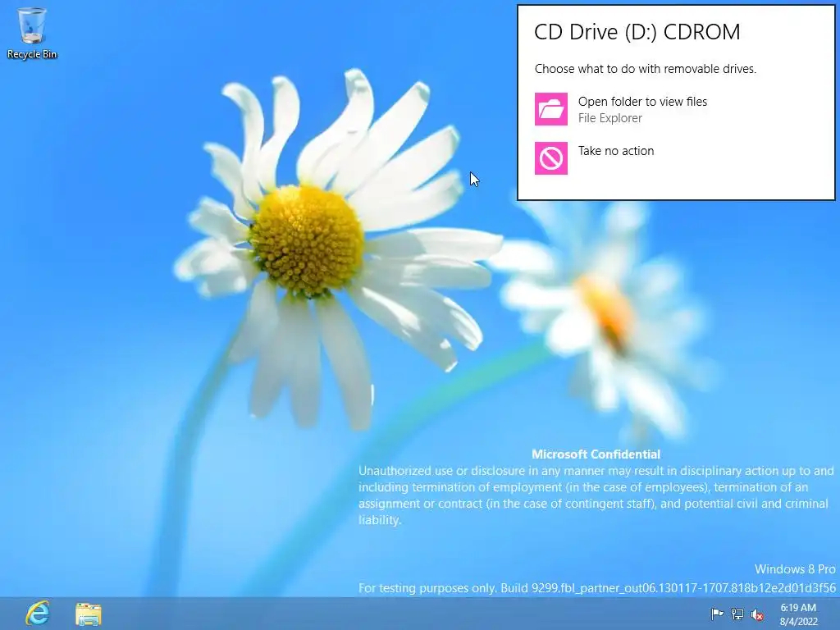Click the pink no-action circle icon
This screenshot has height=630, width=840.
pos(550,158)
